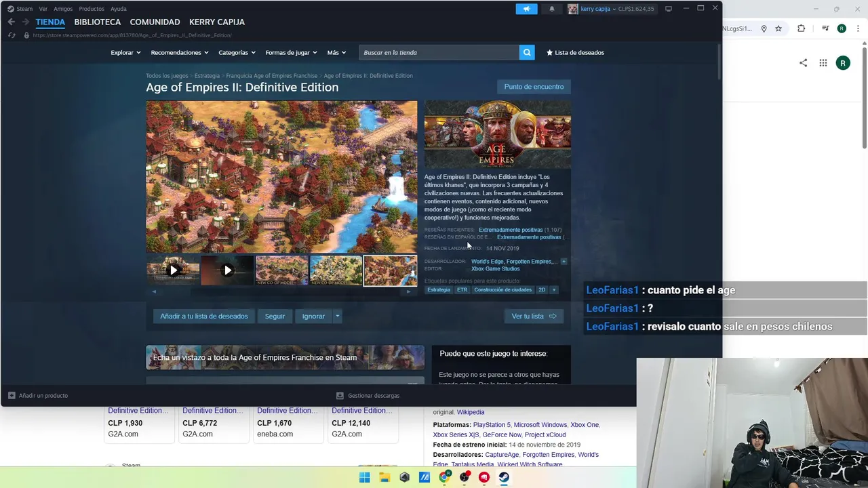
Task: Open the Steam menu
Action: coord(20,9)
